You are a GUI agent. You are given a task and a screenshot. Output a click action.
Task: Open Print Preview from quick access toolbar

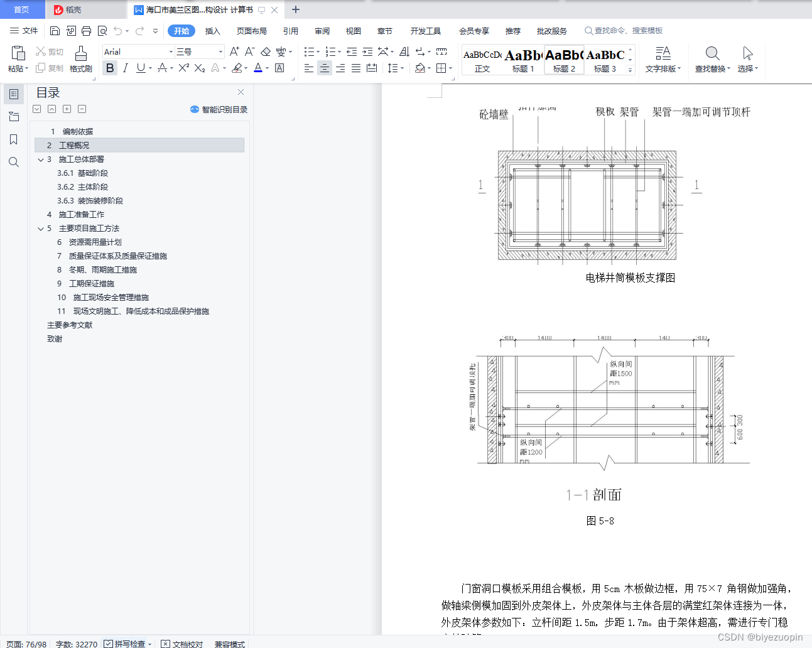pyautogui.click(x=102, y=31)
